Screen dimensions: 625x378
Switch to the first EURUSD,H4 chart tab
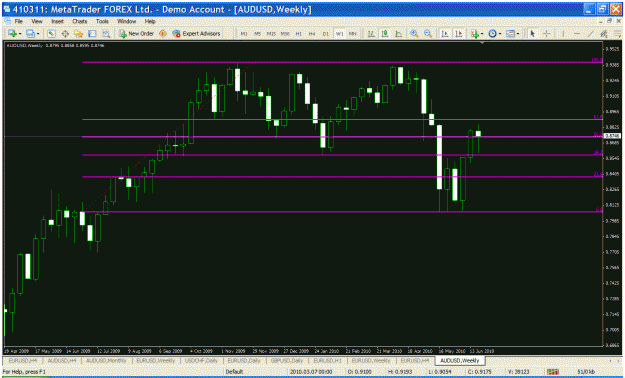pyautogui.click(x=23, y=360)
